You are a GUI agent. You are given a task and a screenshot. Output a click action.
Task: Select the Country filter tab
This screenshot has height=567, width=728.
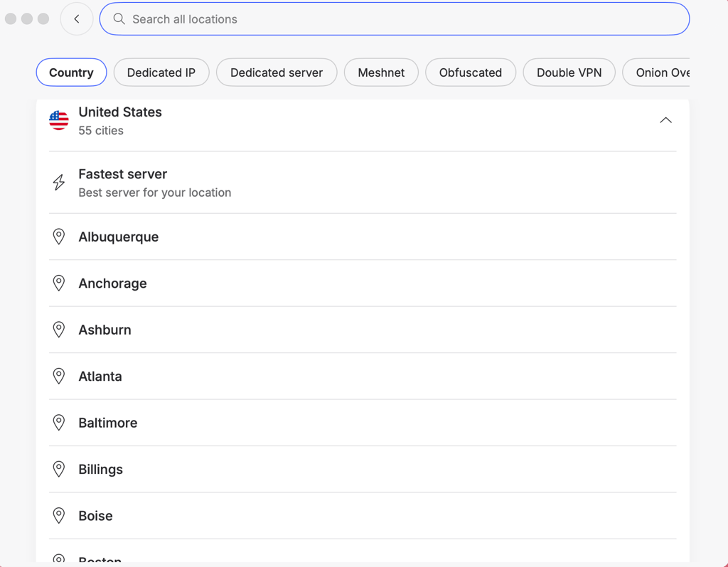point(72,72)
